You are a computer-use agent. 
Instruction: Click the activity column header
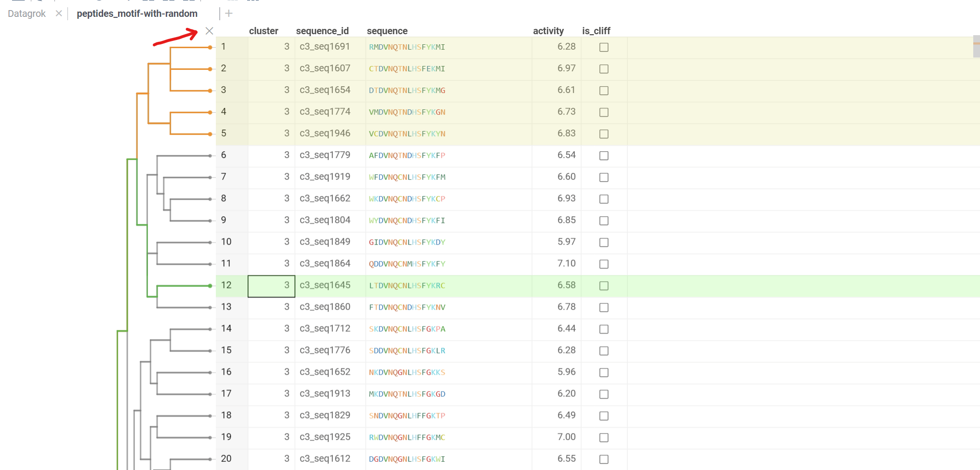[x=548, y=31]
